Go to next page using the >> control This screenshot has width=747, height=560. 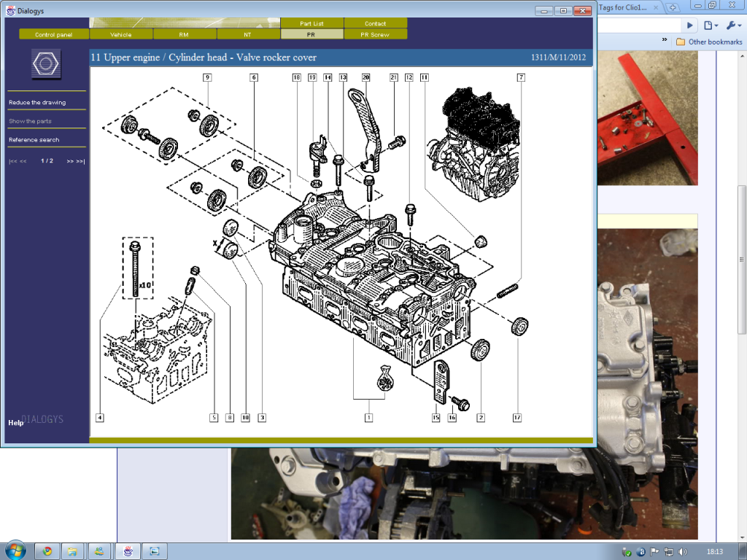[x=70, y=160]
